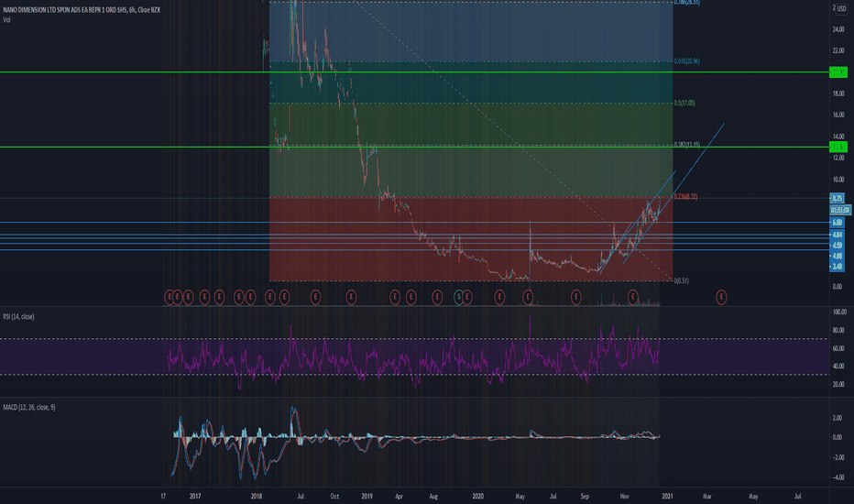Click the -4.00 MACD axis label

coord(838,477)
